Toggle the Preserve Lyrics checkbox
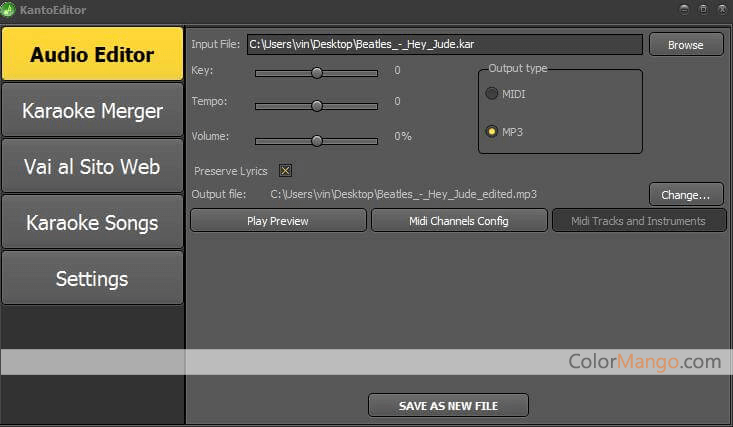Image resolution: width=733 pixels, height=427 pixels. click(285, 171)
